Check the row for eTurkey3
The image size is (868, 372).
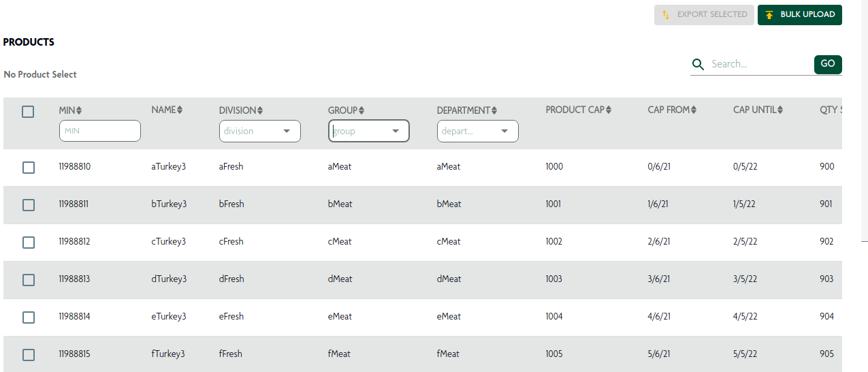[29, 317]
